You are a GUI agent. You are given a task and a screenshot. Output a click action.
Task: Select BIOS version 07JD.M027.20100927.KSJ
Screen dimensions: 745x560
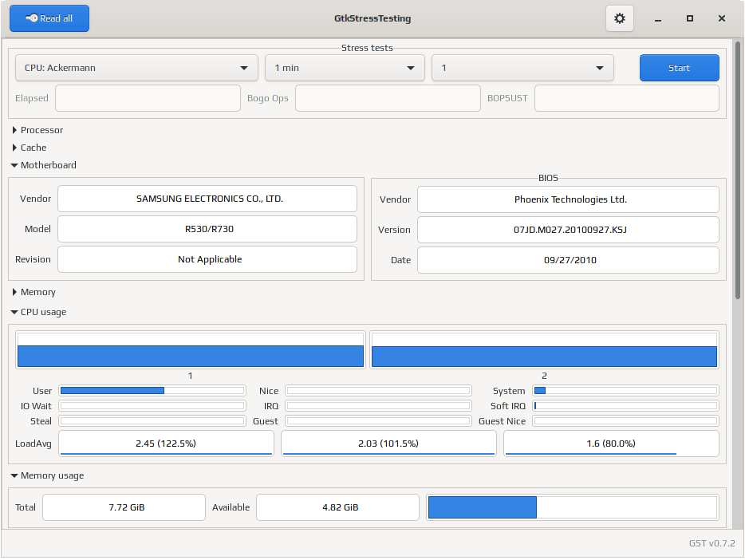pyautogui.click(x=568, y=230)
